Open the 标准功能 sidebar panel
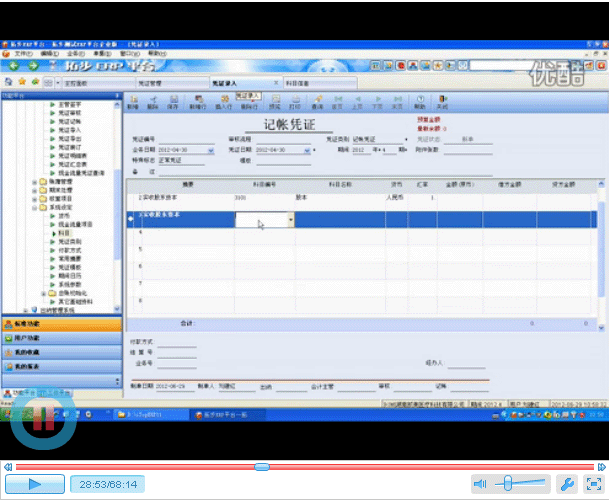The width and height of the screenshot is (609, 500). [30, 324]
